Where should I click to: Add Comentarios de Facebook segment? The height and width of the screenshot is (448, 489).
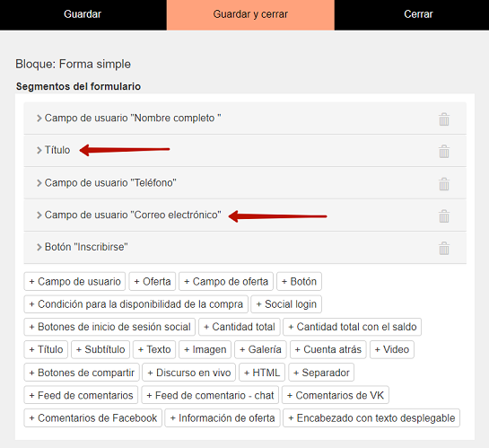(x=93, y=418)
